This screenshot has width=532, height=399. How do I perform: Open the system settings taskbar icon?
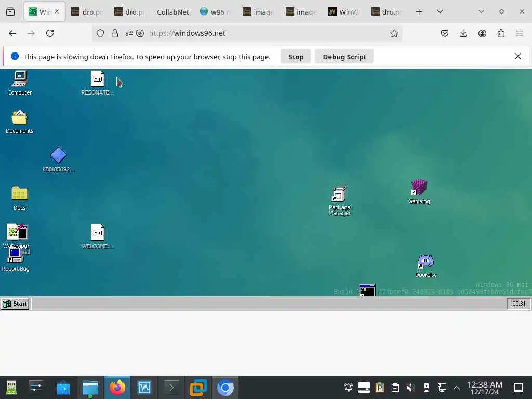coord(36,388)
